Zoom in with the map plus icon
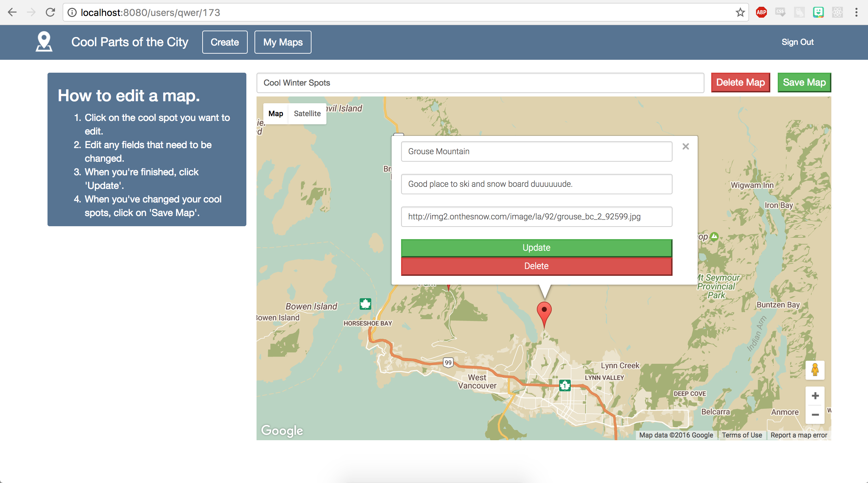The image size is (868, 483). click(x=815, y=396)
